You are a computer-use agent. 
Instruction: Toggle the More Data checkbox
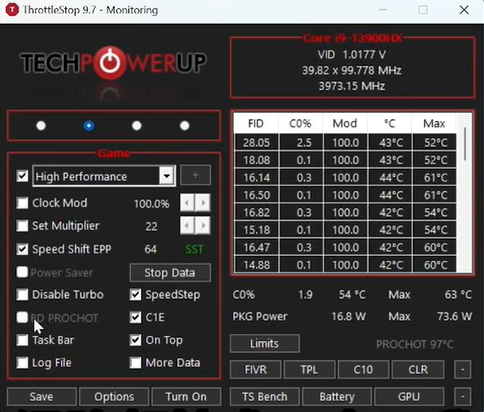click(135, 362)
